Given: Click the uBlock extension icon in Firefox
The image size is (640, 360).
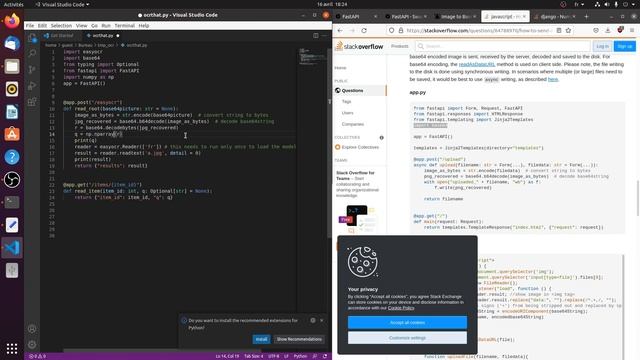Looking at the screenshot, I should tap(620, 30).
